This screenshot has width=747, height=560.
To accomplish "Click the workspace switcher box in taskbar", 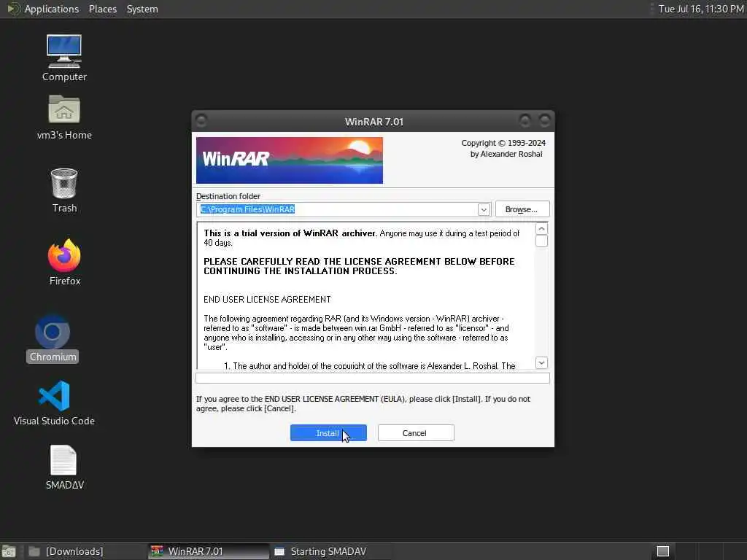I will click(x=662, y=551).
